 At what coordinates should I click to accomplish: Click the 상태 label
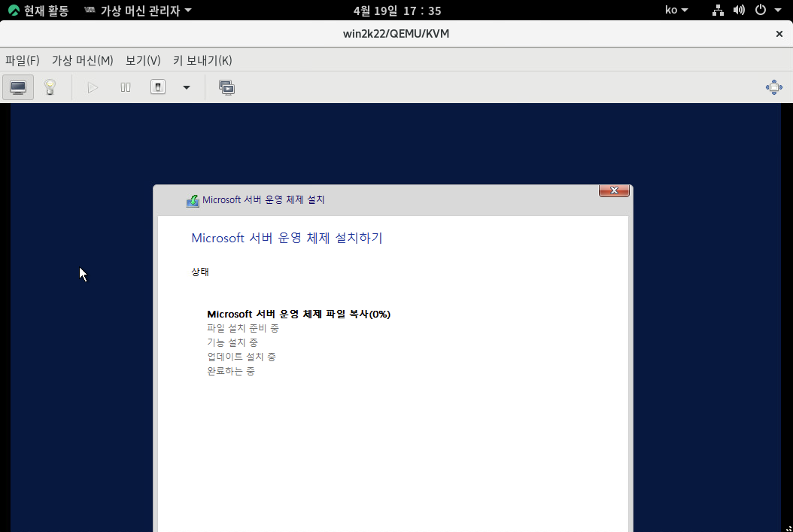coord(200,272)
